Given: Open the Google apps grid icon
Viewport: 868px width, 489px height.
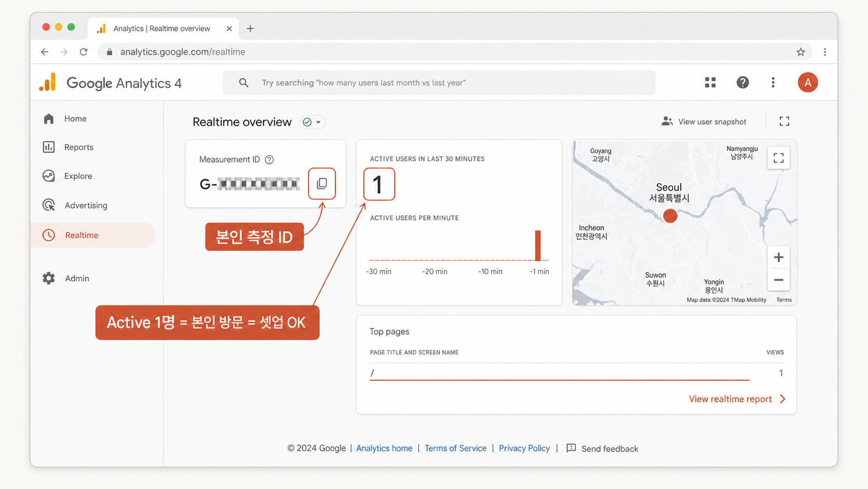Looking at the screenshot, I should pos(710,83).
